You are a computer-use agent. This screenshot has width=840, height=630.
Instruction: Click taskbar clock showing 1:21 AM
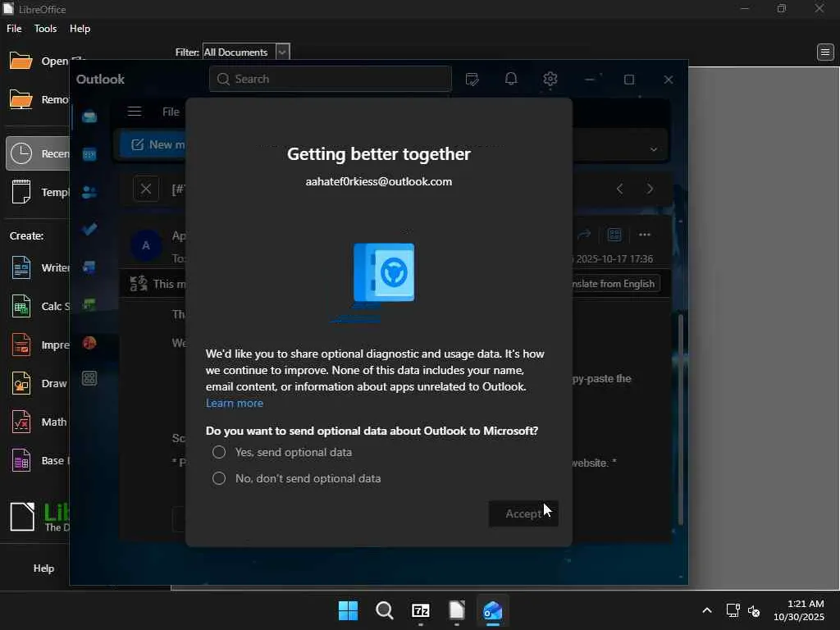click(x=799, y=610)
